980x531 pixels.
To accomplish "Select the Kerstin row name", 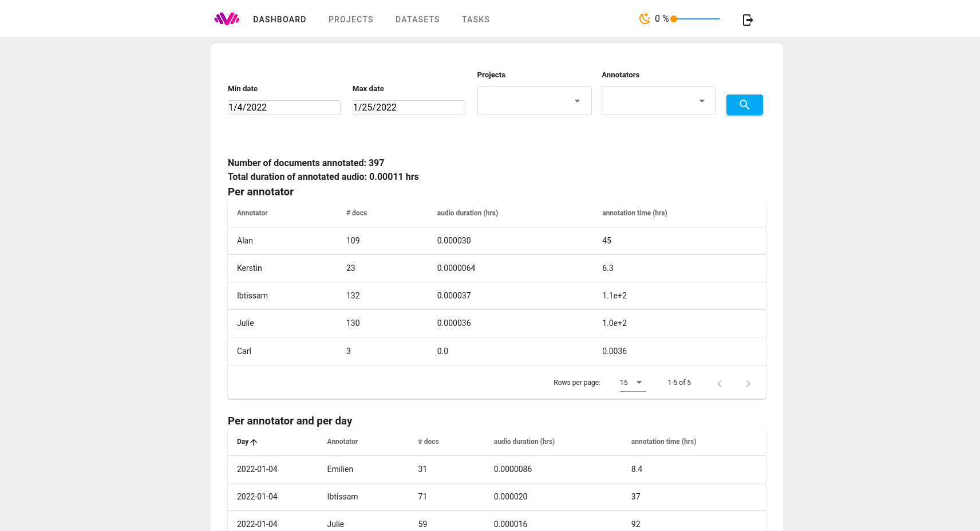I will [250, 268].
